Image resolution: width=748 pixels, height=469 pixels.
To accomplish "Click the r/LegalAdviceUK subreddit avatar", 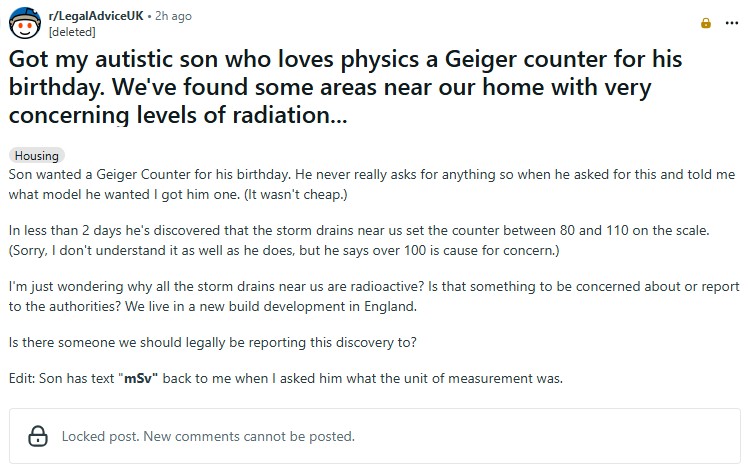I will click(x=26, y=23).
